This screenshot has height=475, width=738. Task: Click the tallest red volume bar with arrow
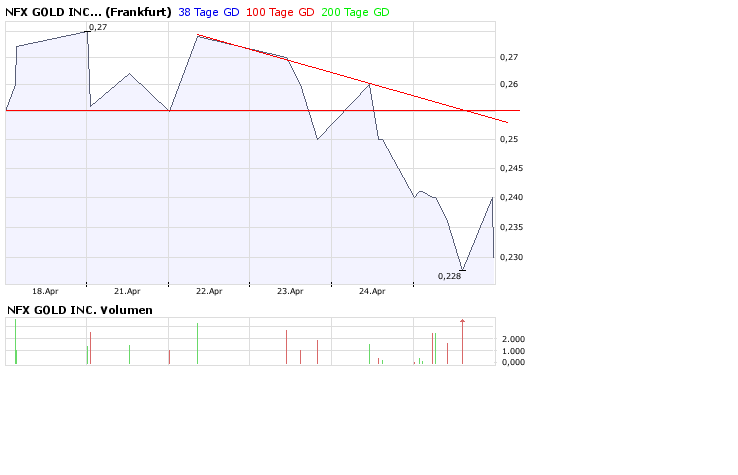pos(463,342)
